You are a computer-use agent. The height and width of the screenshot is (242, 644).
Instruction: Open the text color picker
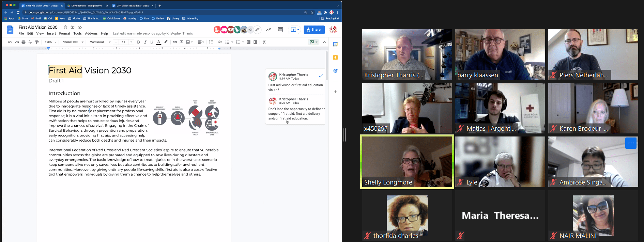coord(159,42)
